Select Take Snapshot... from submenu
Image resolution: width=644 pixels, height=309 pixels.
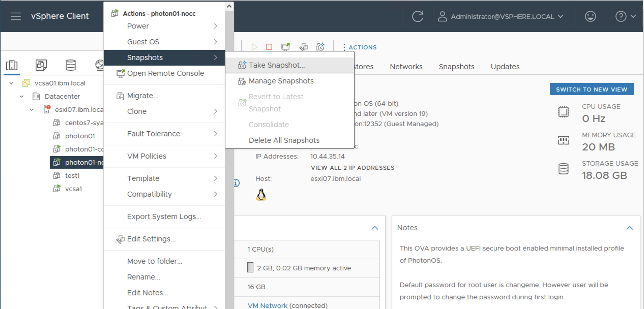point(276,65)
